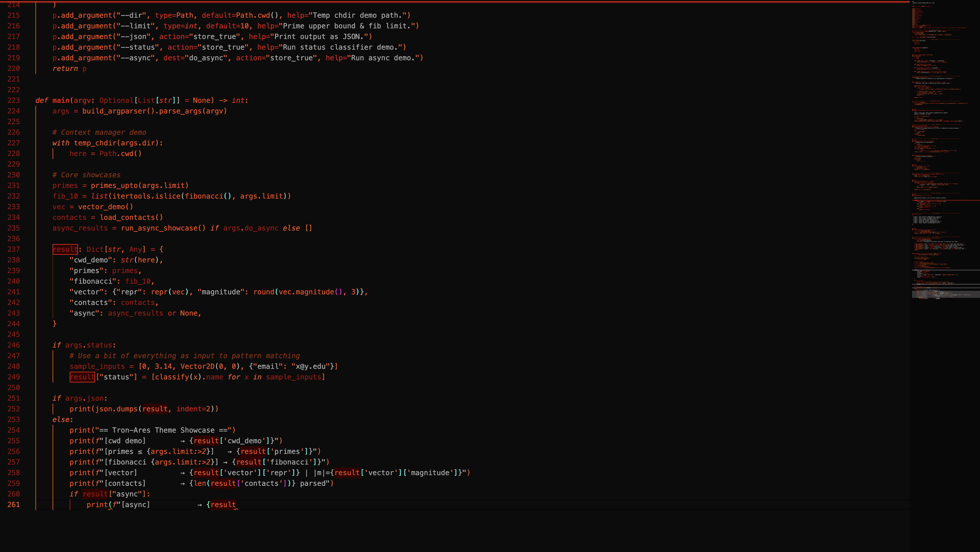980x552 pixels.
Task: Click the highlighted 'result' variable on line 237
Action: pyautogui.click(x=65, y=249)
